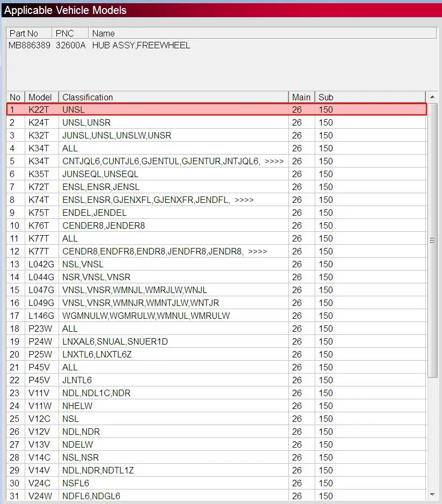Select row 3 model K32T

tap(216, 135)
